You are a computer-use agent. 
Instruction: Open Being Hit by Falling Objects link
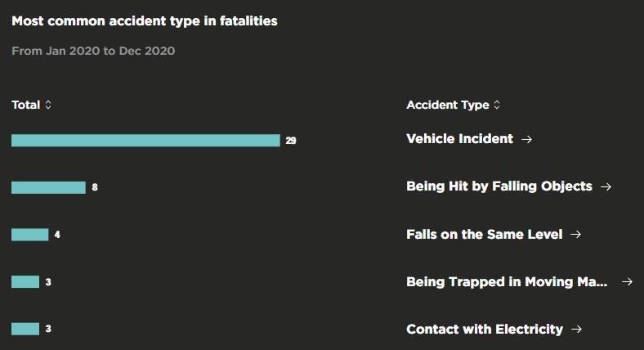(499, 186)
